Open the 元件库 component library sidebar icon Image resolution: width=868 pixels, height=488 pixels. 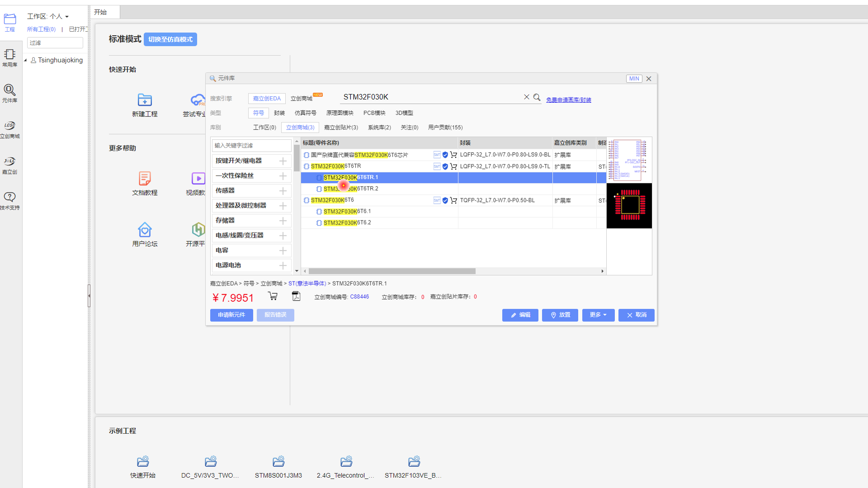pos(9,94)
